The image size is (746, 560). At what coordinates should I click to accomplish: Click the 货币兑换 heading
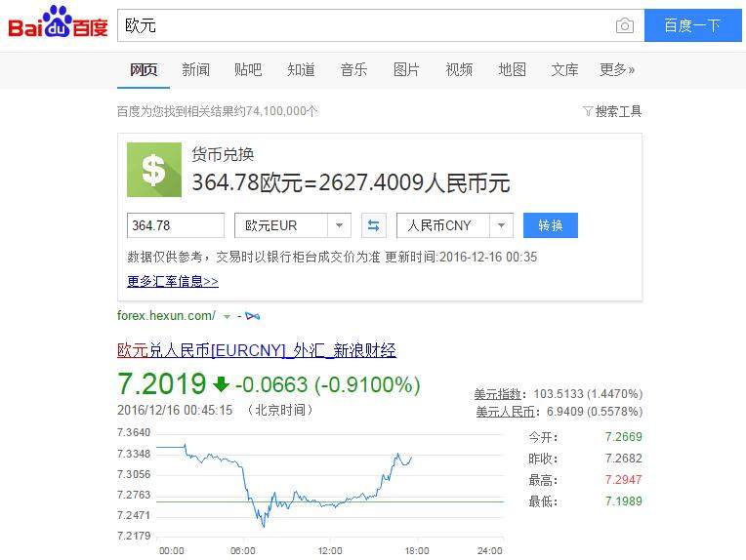tap(223, 154)
